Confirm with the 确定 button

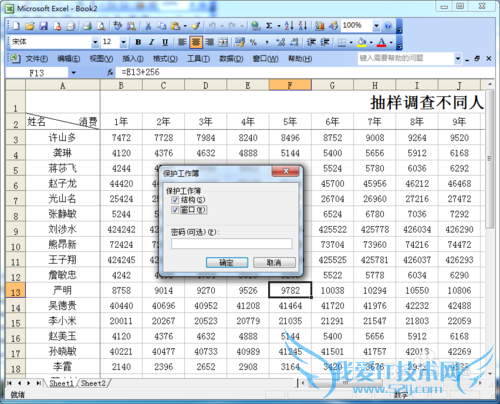[x=227, y=263]
